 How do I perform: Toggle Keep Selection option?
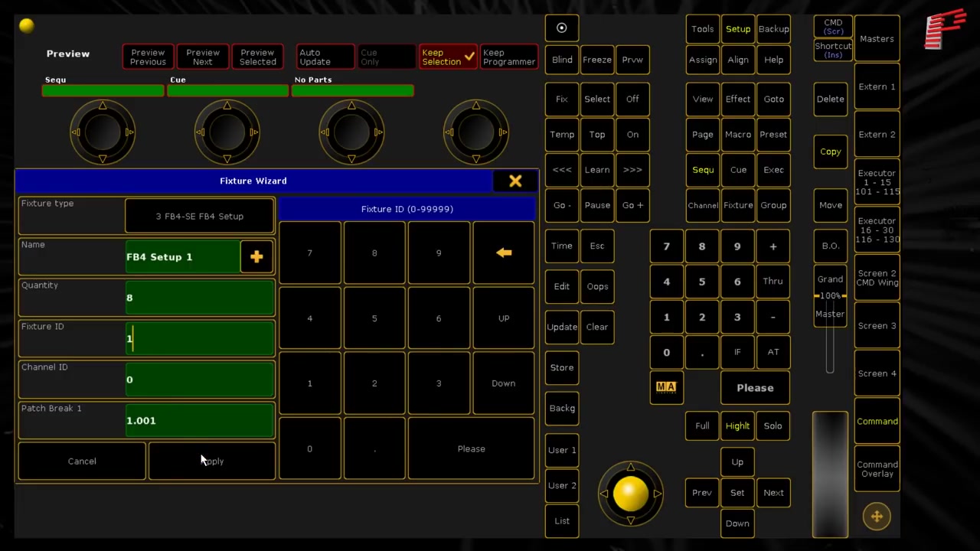coord(448,57)
